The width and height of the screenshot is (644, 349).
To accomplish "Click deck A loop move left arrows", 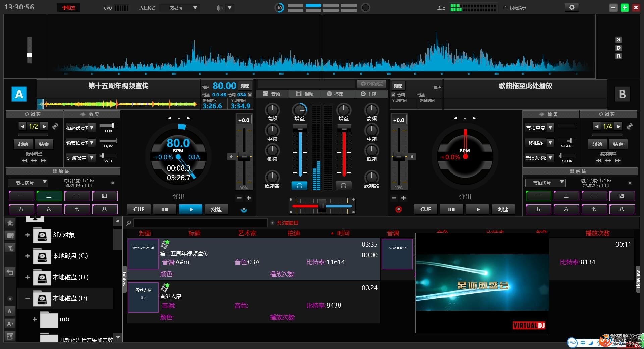I will (x=24, y=160).
